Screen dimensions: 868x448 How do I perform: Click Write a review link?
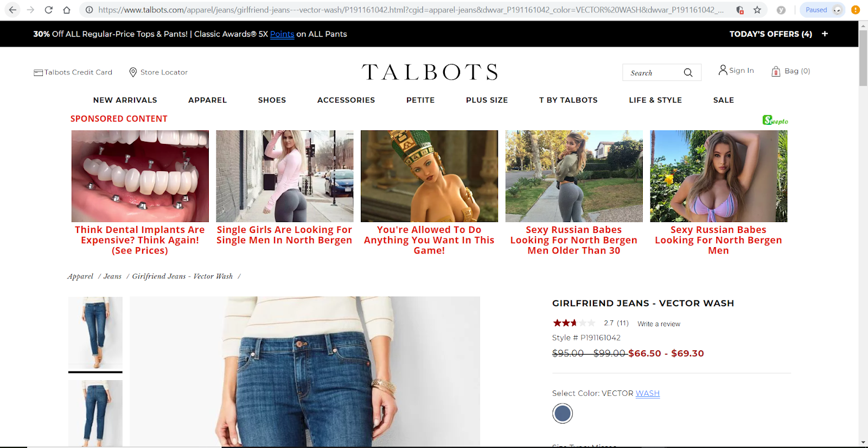[x=659, y=324]
